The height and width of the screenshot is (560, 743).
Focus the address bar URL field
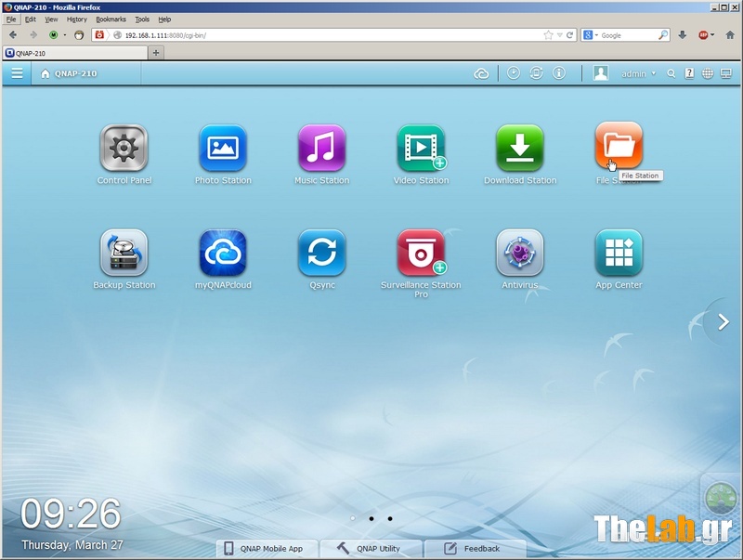click(x=332, y=35)
